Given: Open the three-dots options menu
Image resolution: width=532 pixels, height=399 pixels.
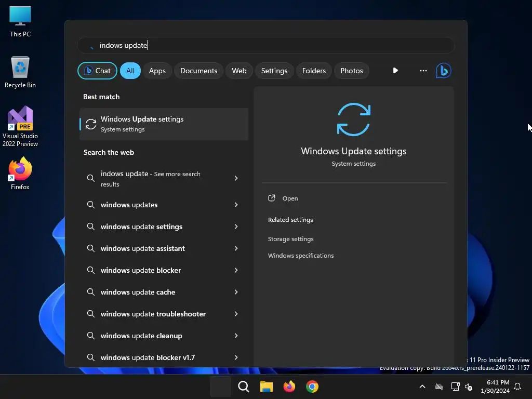Looking at the screenshot, I should click(423, 71).
